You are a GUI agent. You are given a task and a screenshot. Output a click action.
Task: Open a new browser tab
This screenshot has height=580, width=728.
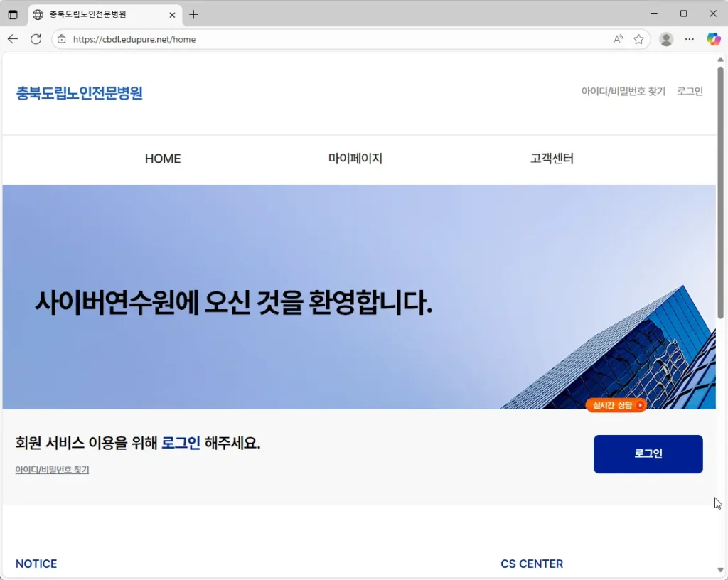(195, 14)
